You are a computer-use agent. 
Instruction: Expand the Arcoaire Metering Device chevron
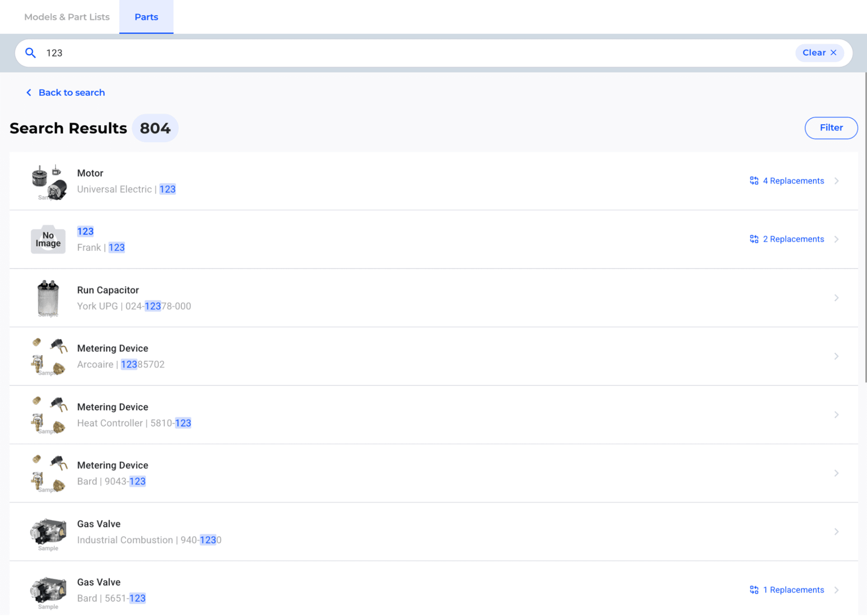click(x=836, y=356)
